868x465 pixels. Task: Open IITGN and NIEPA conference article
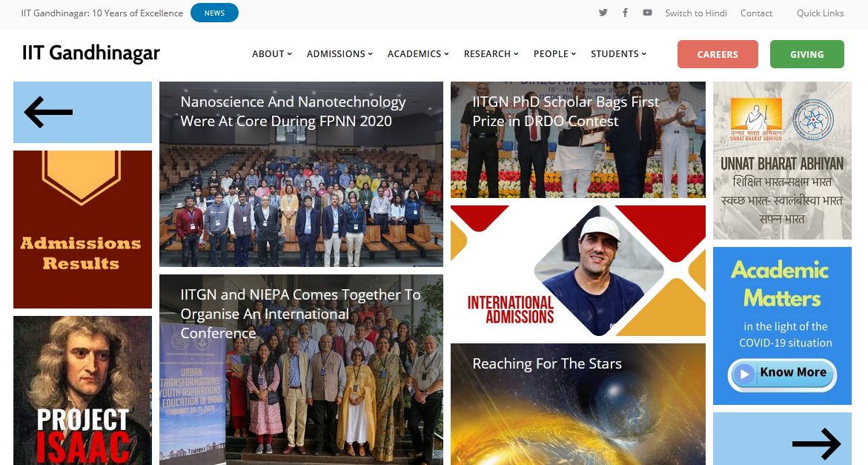301,370
